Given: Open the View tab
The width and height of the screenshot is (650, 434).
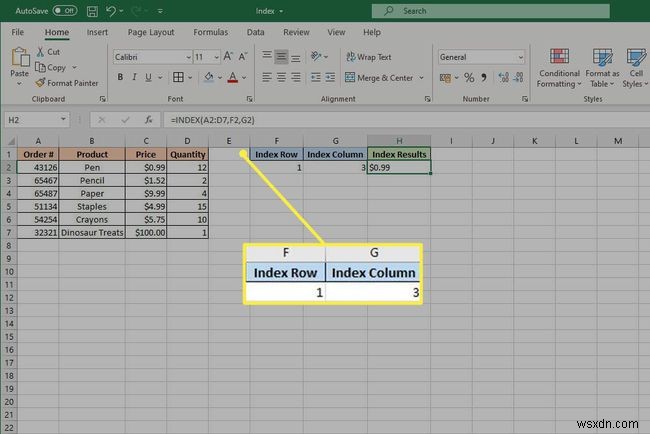Looking at the screenshot, I should click(336, 32).
